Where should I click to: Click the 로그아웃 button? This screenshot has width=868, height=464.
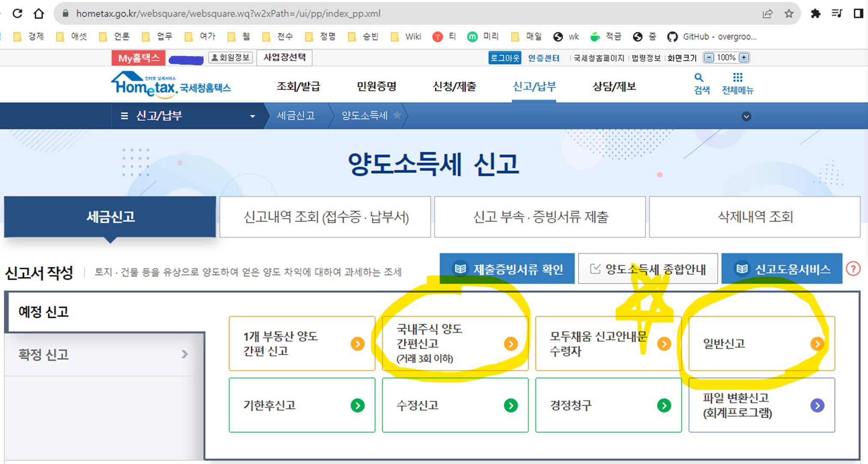point(505,58)
